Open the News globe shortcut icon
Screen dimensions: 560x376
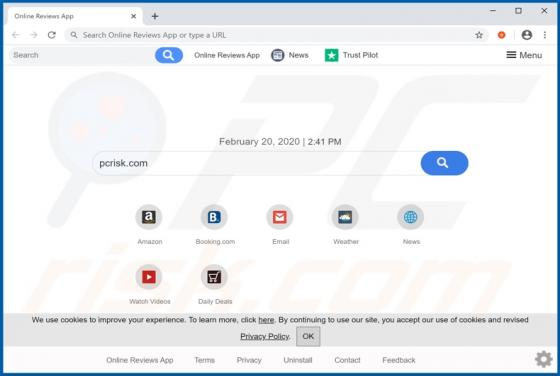[410, 217]
